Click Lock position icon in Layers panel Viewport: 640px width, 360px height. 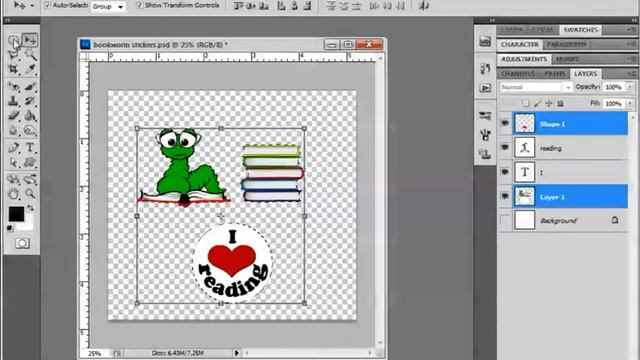[549, 104]
